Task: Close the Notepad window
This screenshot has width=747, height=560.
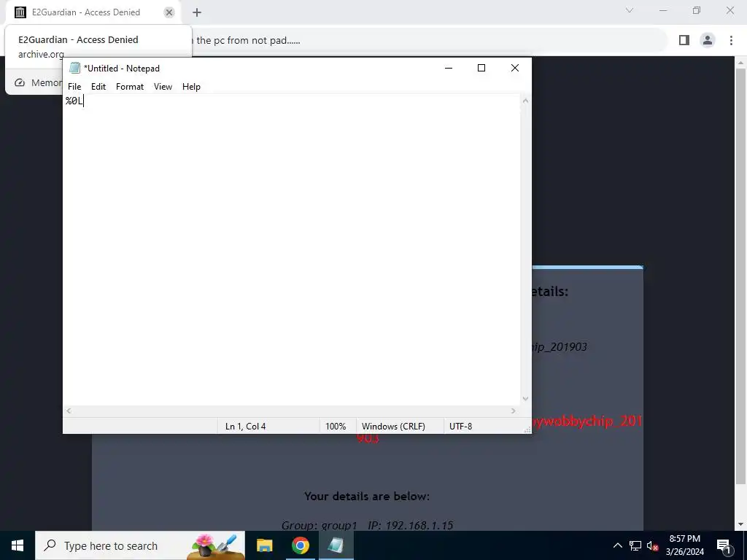Action: pyautogui.click(x=514, y=68)
